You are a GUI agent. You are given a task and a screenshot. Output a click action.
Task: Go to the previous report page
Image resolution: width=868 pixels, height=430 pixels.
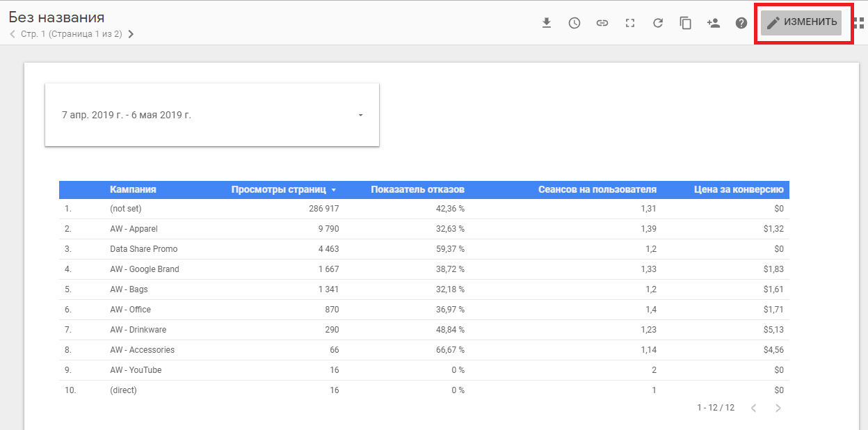click(13, 34)
